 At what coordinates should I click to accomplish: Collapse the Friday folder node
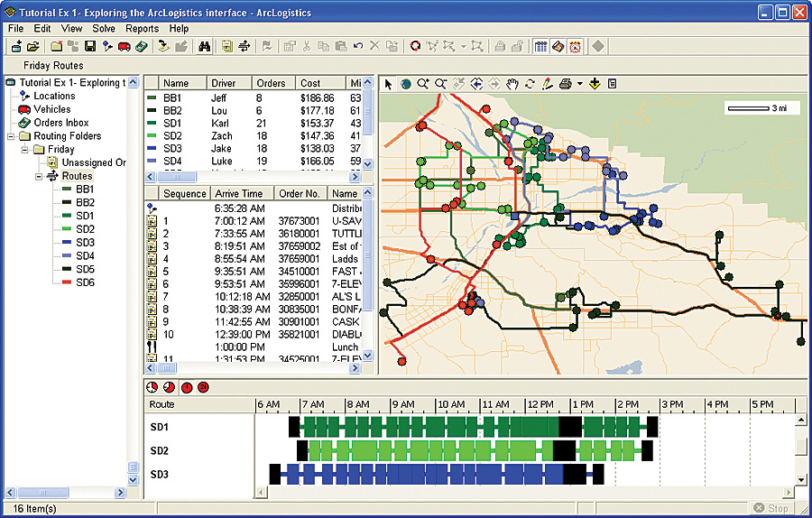(24, 150)
